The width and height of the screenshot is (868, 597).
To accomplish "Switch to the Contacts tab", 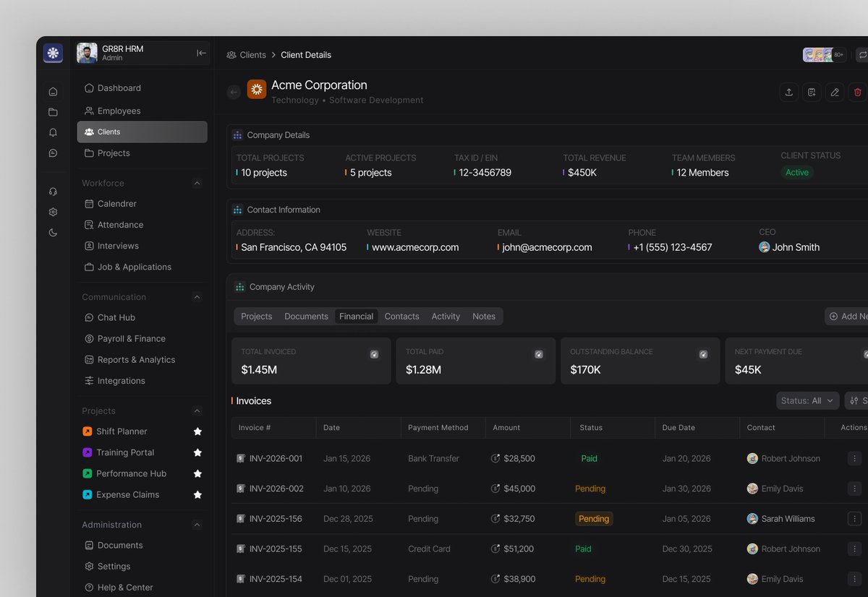I will (401, 316).
